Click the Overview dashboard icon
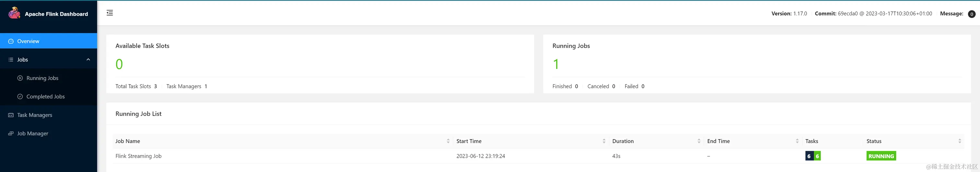This screenshot has width=980, height=172. 11,41
